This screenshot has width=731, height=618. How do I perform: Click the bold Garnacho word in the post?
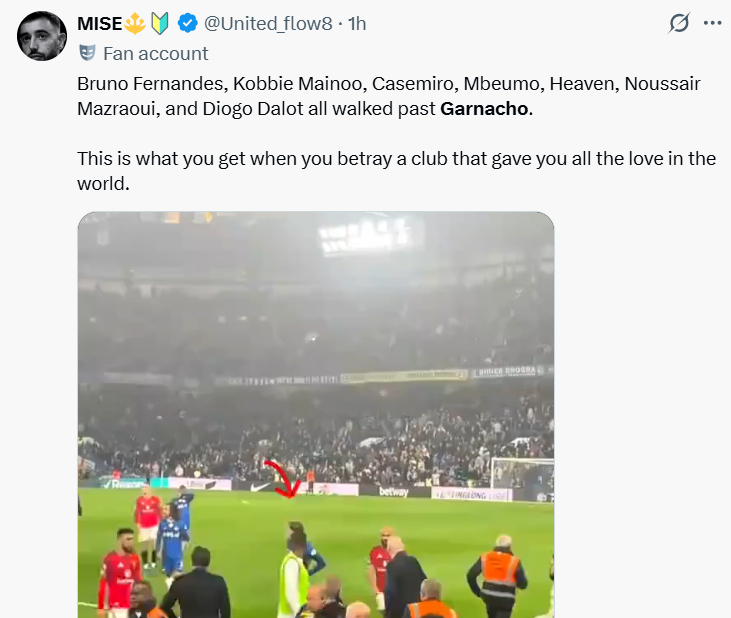484,108
